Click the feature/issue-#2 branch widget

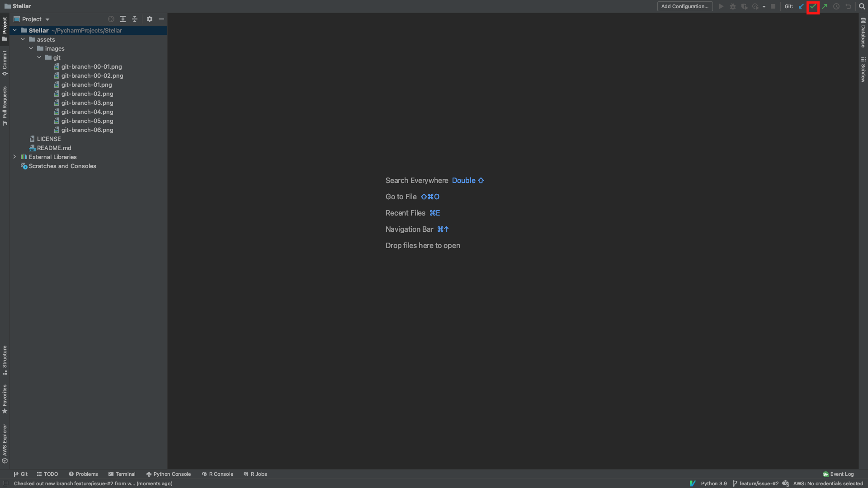755,483
